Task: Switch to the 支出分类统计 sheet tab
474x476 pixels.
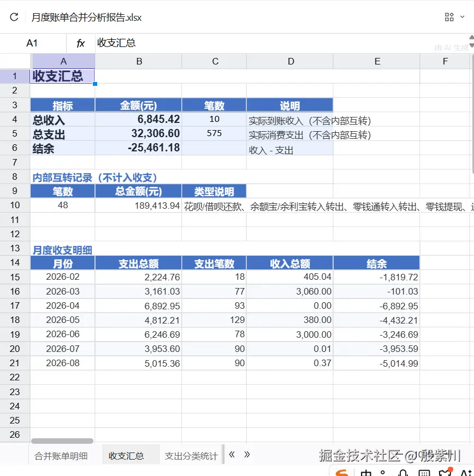Action: pos(191,456)
